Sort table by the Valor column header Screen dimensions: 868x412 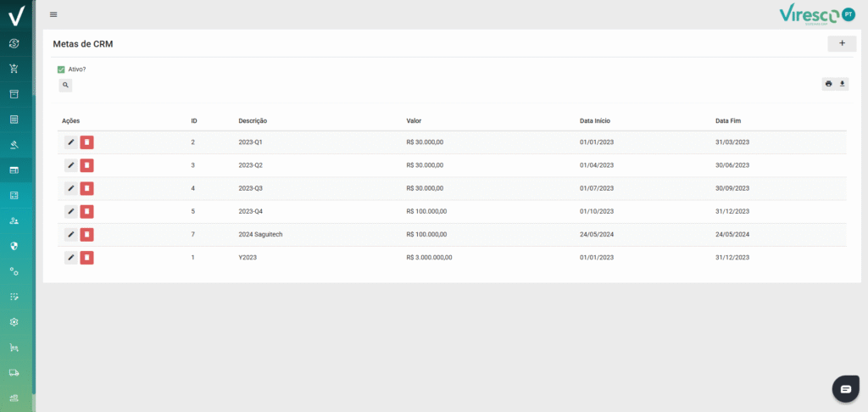coord(414,121)
